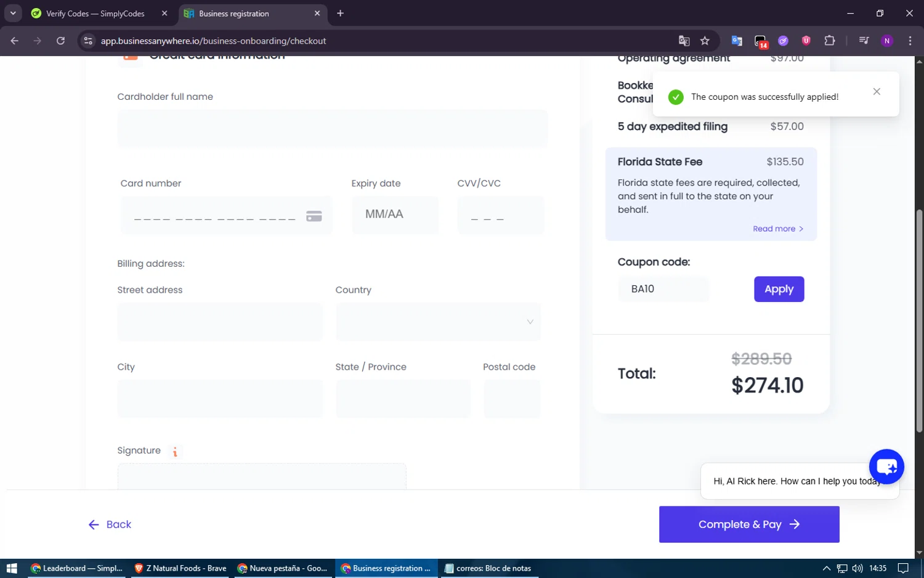The height and width of the screenshot is (578, 924).
Task: Open the Chrome three-dot menu
Action: pos(910,41)
